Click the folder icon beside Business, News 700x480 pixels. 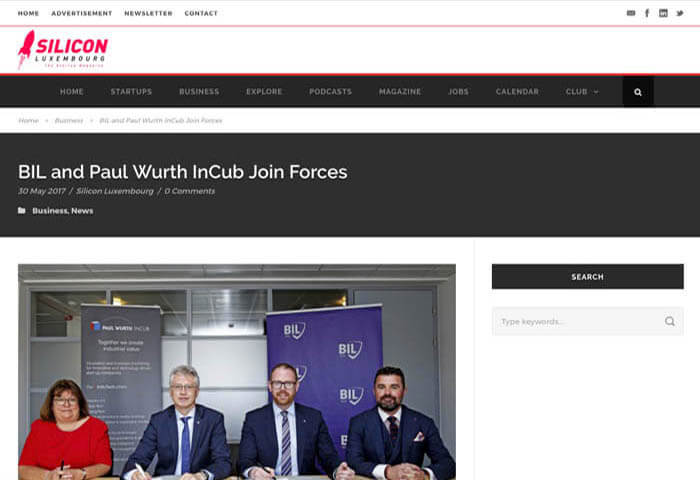pyautogui.click(x=21, y=210)
